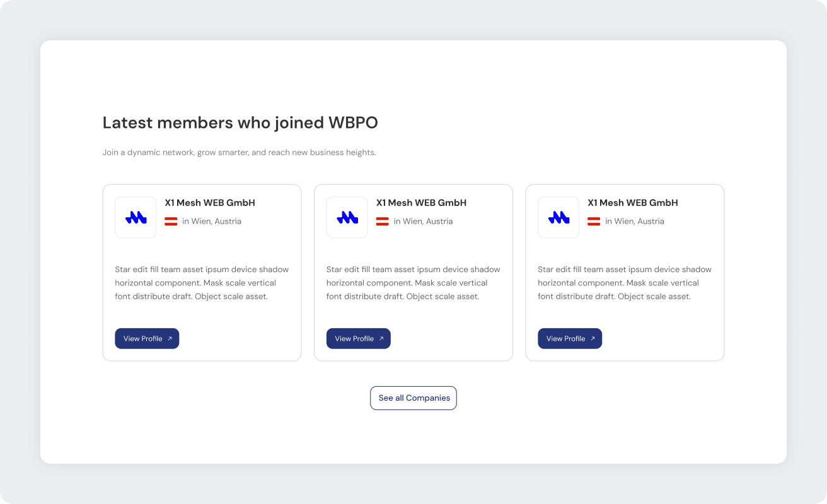The width and height of the screenshot is (827, 504).
Task: Click the description text in the first card
Action: (202, 283)
